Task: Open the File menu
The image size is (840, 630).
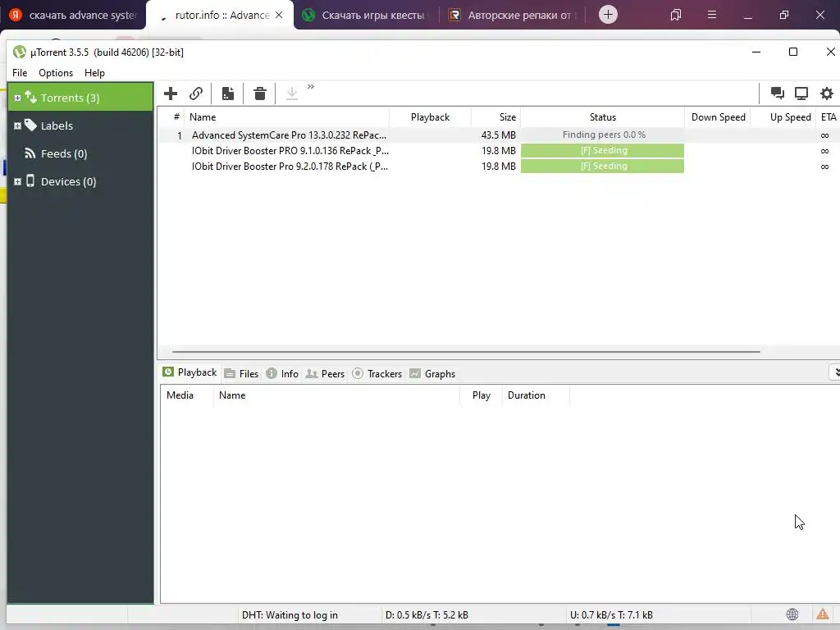Action: 20,73
